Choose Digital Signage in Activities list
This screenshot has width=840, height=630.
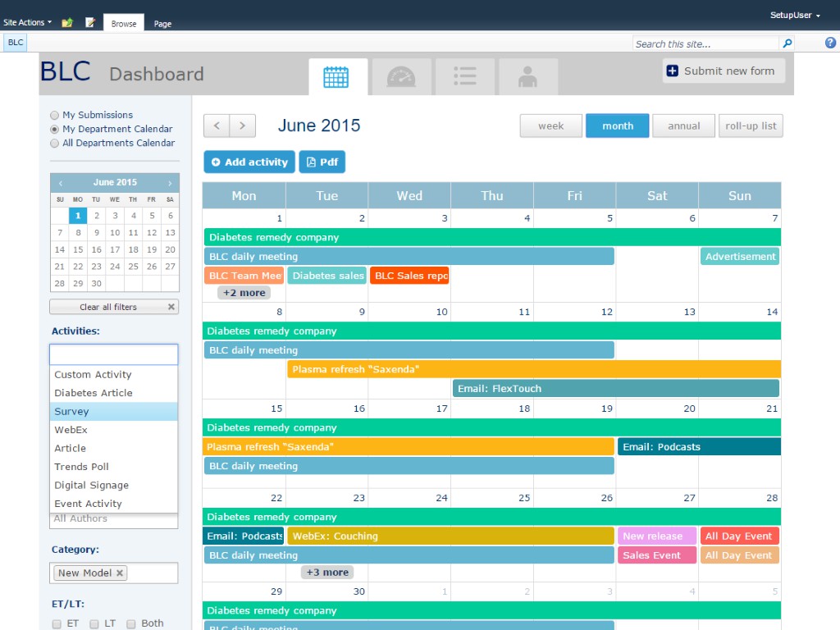tap(113, 485)
